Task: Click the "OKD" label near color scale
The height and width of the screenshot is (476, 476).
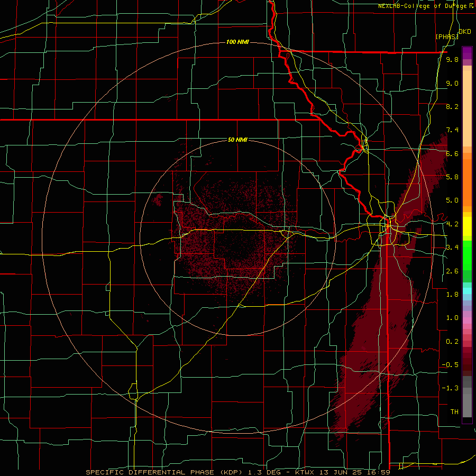Action: [465, 32]
